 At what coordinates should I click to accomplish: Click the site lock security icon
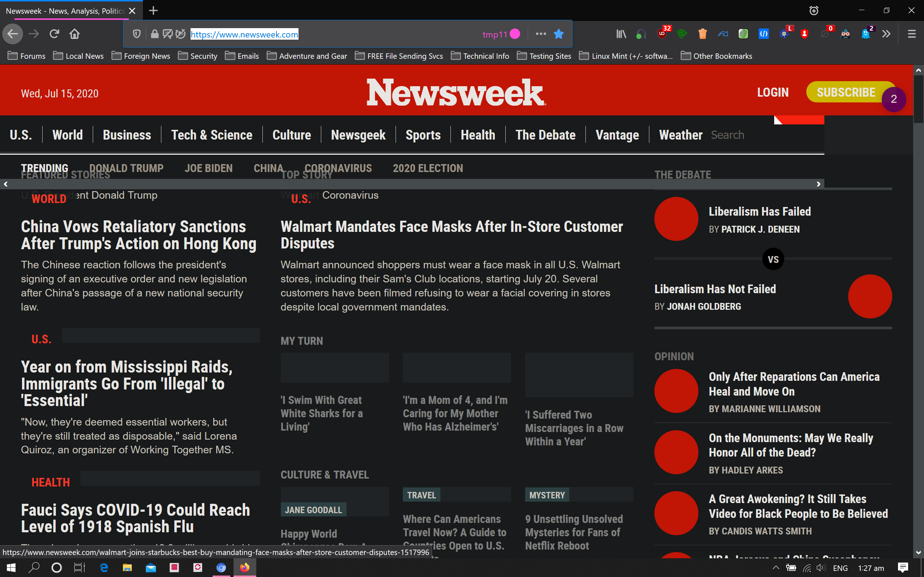tap(154, 34)
